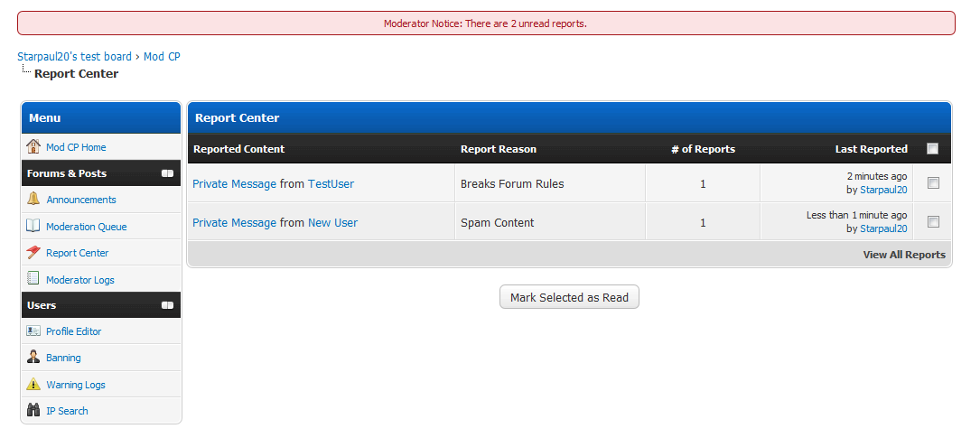
Task: Open the View All Reports link
Action: pyautogui.click(x=903, y=255)
